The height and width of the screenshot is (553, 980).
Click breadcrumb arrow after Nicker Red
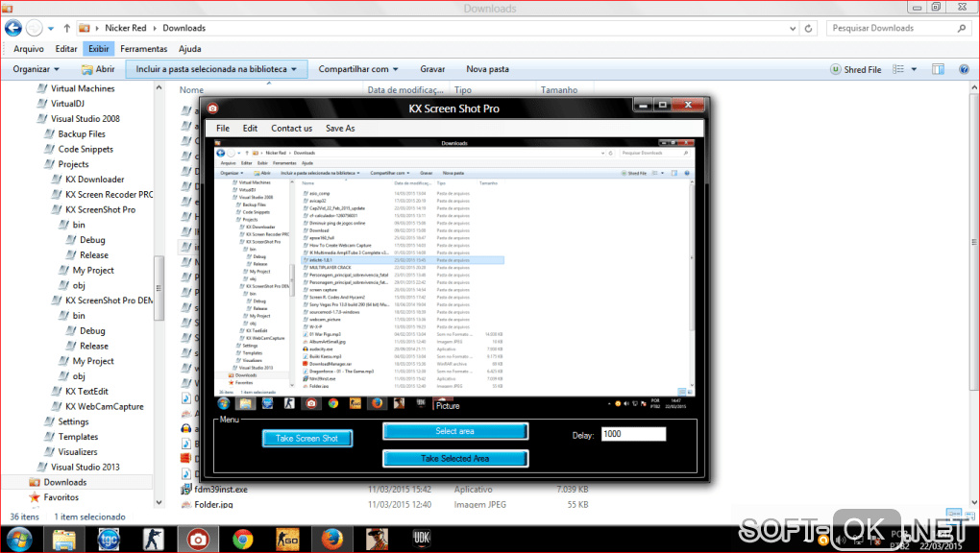tap(155, 28)
